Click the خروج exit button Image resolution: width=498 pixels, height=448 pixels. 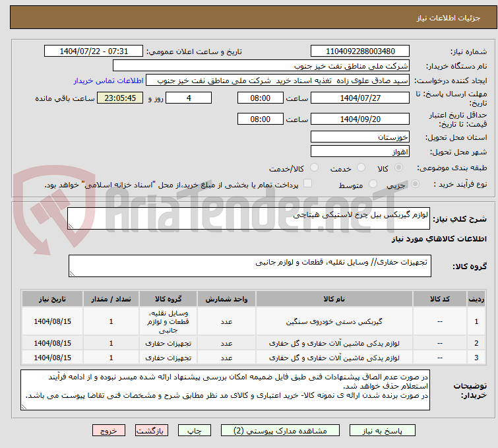click(109, 431)
